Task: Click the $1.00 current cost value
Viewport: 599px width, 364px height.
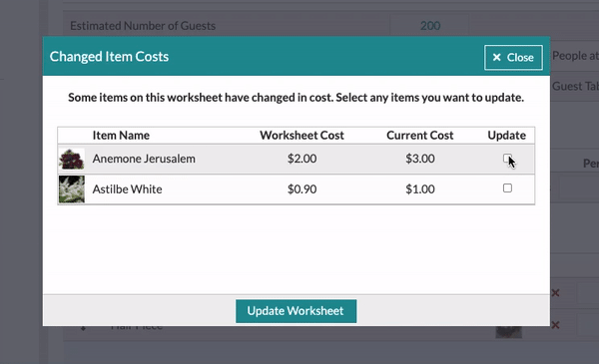Action: tap(420, 188)
